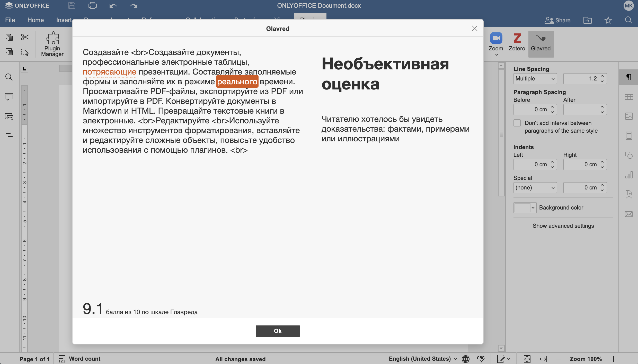Viewport: 638px width, 364px height.
Task: Click Show advanced settings link
Action: tap(563, 226)
